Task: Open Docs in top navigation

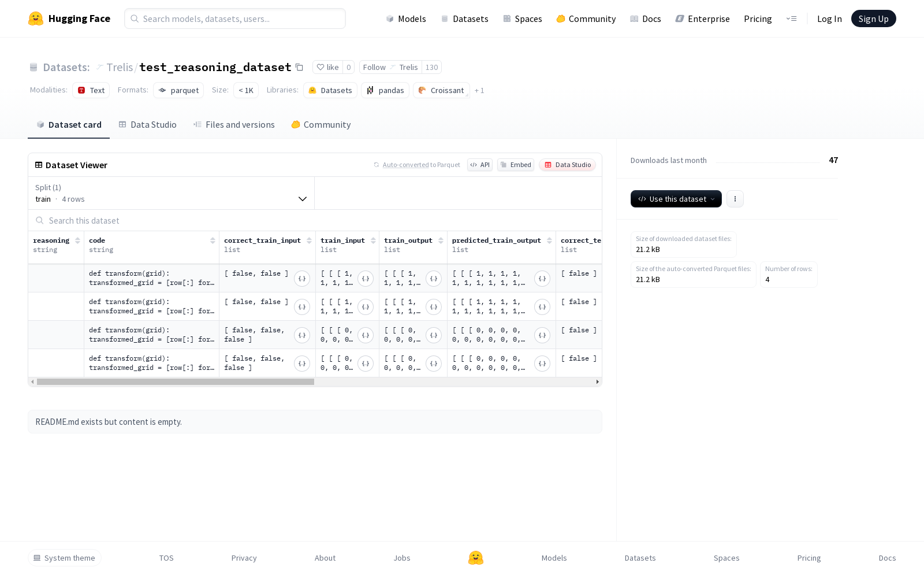Action: tap(646, 18)
